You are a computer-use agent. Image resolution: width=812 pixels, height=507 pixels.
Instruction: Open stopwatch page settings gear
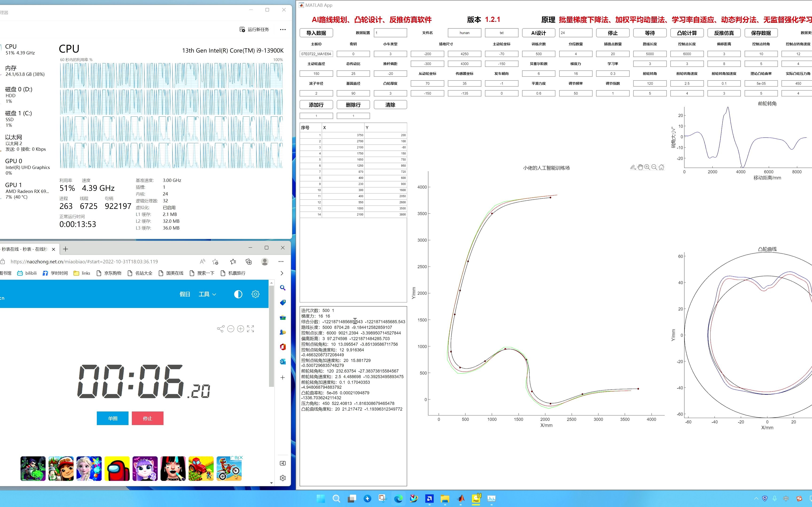click(x=255, y=294)
